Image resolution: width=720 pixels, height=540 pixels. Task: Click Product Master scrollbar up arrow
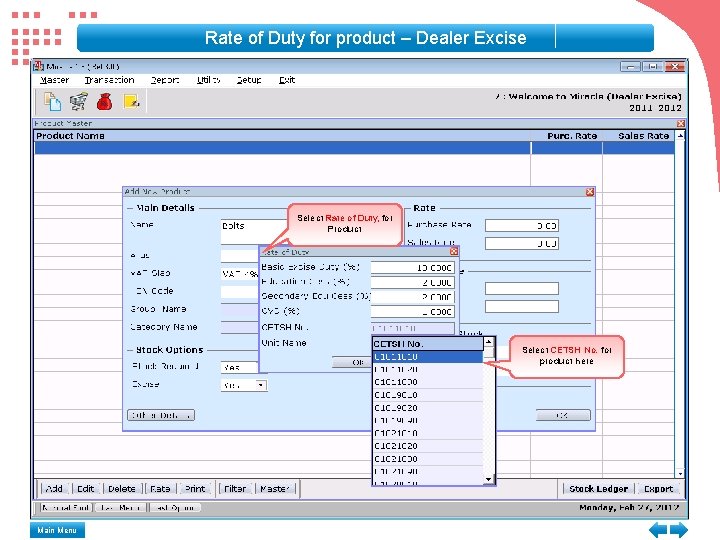(x=680, y=136)
